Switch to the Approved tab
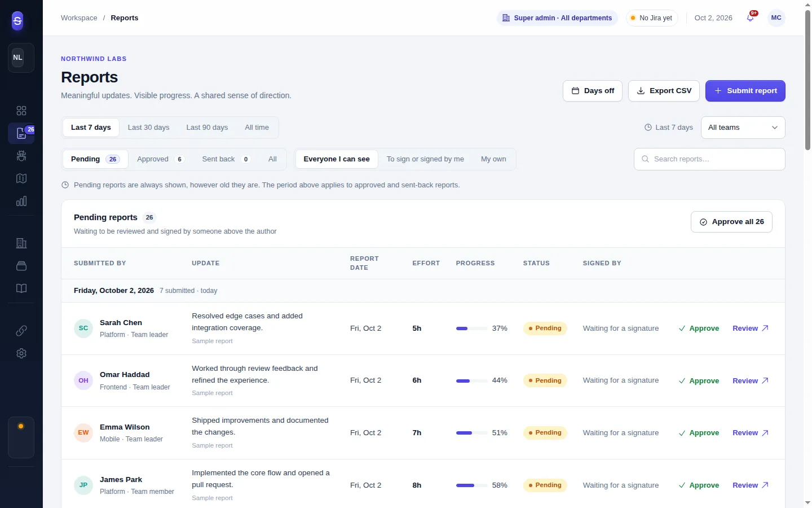 160,159
